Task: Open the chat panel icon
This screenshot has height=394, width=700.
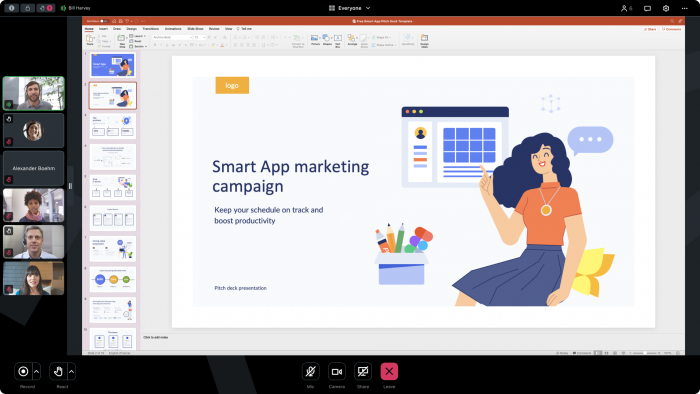Action: pos(647,8)
